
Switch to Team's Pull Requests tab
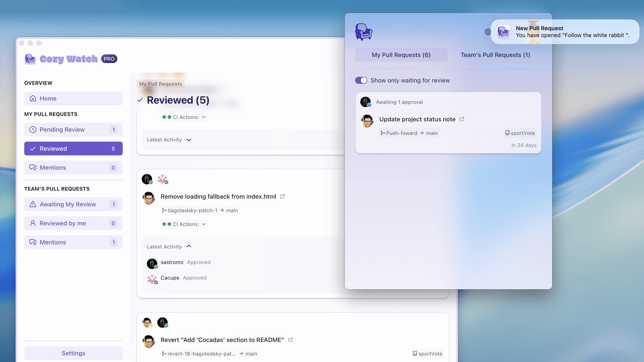point(495,55)
